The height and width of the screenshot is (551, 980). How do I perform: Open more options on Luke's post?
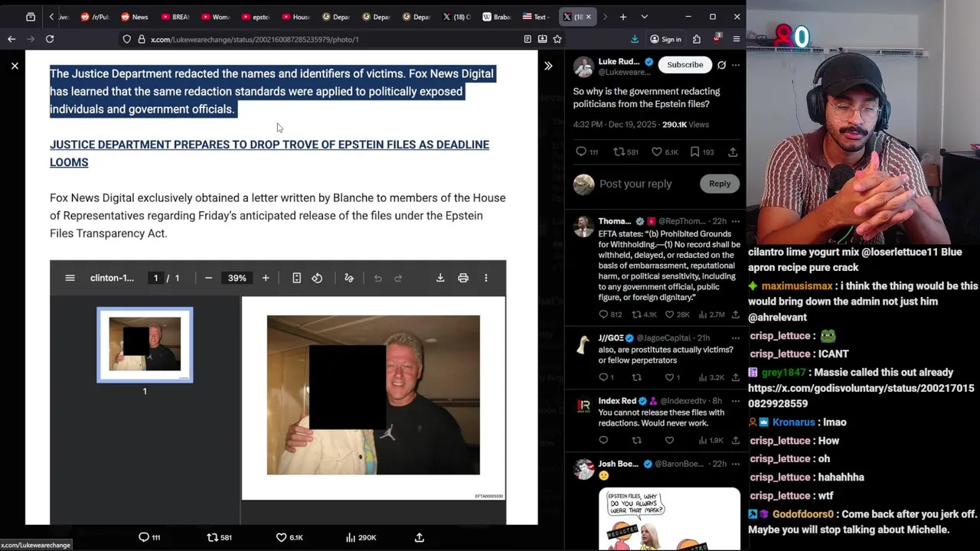tap(736, 65)
